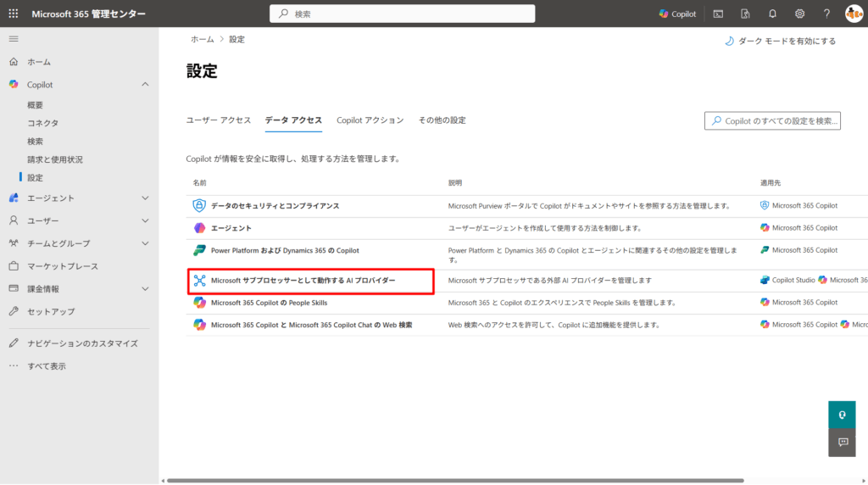
Task: Open Microsoft サブプロセッサー AI プロバイダー setting
Action: (303, 281)
